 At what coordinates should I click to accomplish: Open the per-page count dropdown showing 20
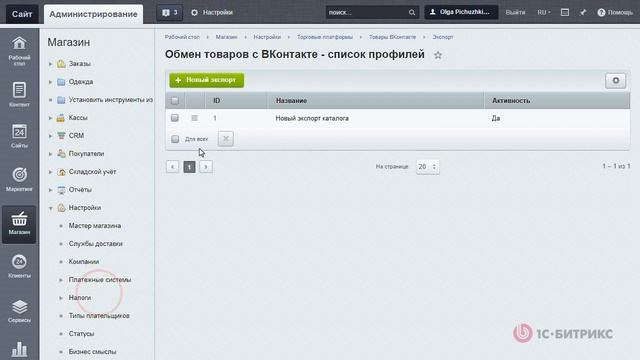[428, 167]
